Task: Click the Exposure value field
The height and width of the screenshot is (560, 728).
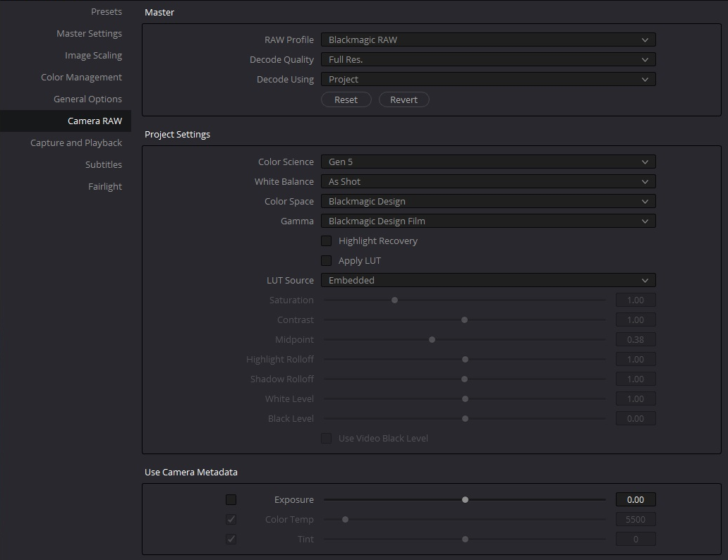Action: (x=636, y=499)
